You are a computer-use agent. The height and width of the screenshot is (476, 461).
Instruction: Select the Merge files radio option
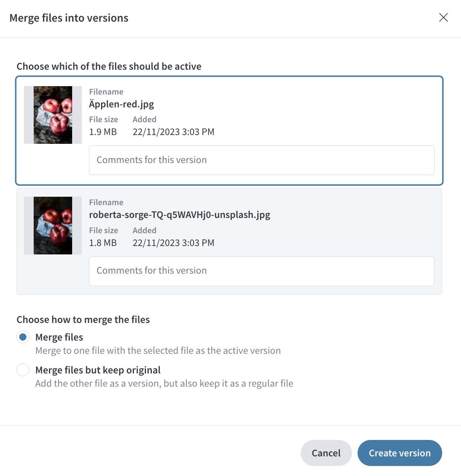point(23,337)
